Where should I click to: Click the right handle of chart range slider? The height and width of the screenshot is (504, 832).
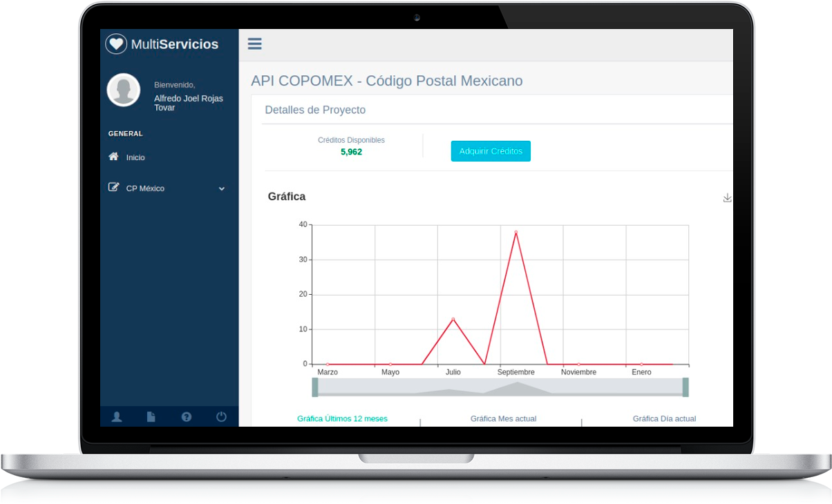coord(686,387)
